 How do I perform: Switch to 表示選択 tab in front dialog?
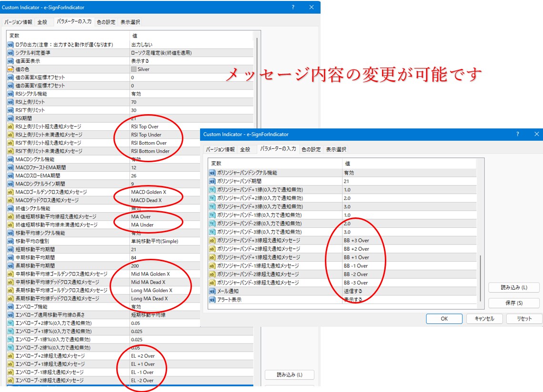coord(336,149)
